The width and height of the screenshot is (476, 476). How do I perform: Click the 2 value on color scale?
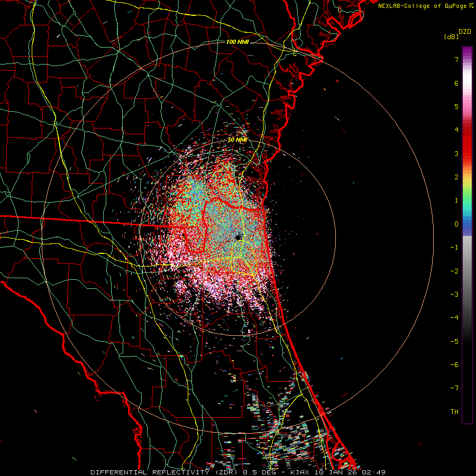click(x=456, y=177)
